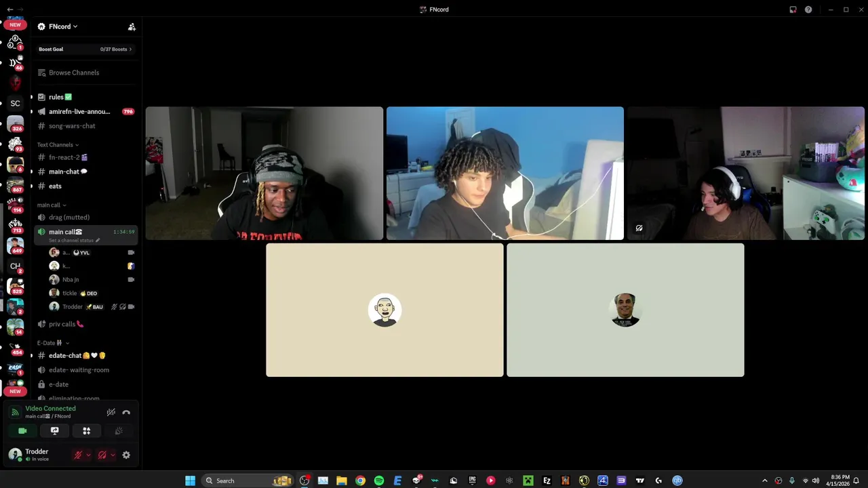Screen dimensions: 868x488
Task: Open microphone input options dropdown arrow
Action: pos(88,455)
